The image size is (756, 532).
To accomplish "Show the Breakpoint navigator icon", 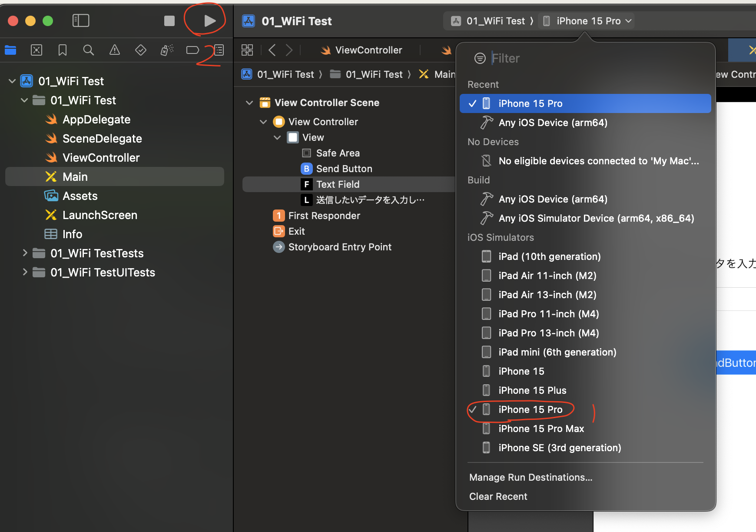I will click(x=192, y=50).
